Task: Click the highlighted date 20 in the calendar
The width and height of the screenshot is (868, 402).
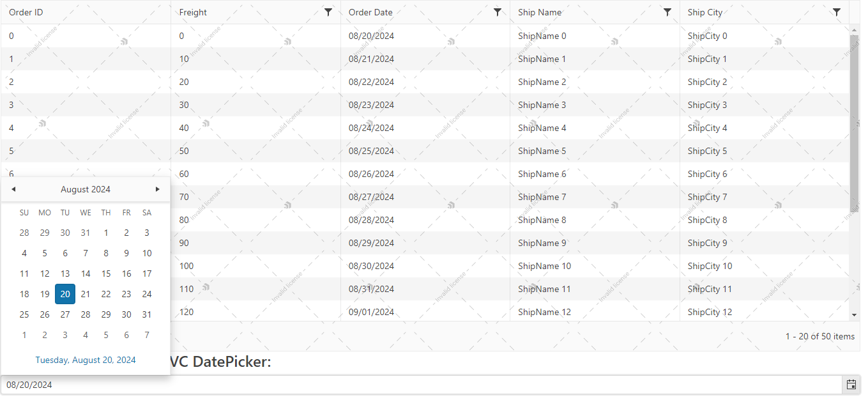Action: pyautogui.click(x=65, y=293)
